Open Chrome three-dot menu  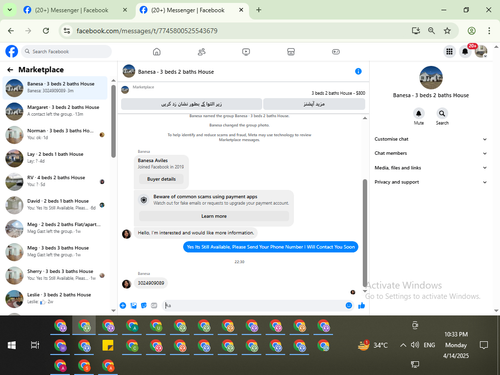coord(489,31)
